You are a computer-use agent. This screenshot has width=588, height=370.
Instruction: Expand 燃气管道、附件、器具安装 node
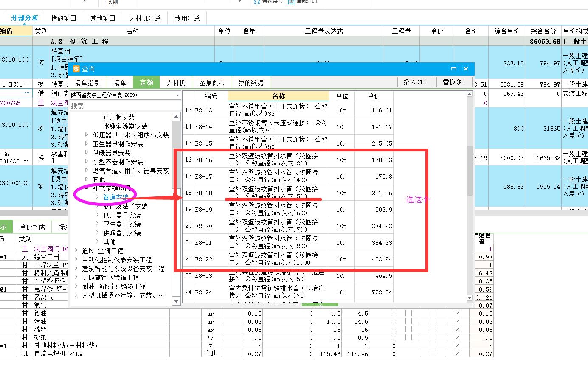point(87,170)
